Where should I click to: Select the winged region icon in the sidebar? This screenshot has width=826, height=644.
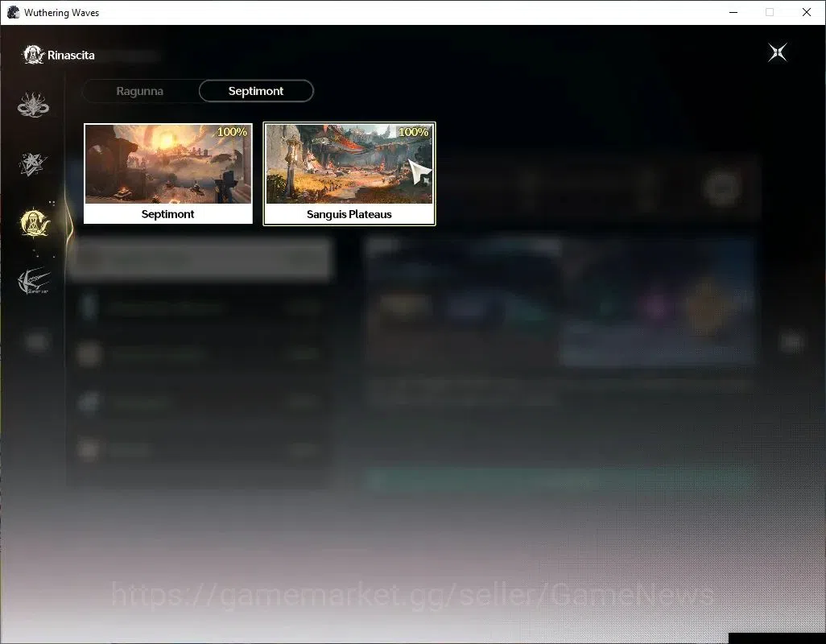[34, 281]
